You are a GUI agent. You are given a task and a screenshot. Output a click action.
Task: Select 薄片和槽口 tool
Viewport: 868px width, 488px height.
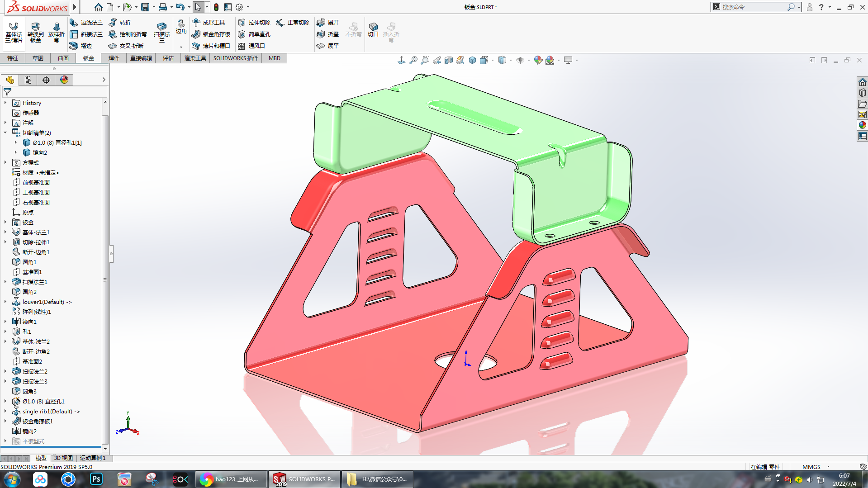211,46
